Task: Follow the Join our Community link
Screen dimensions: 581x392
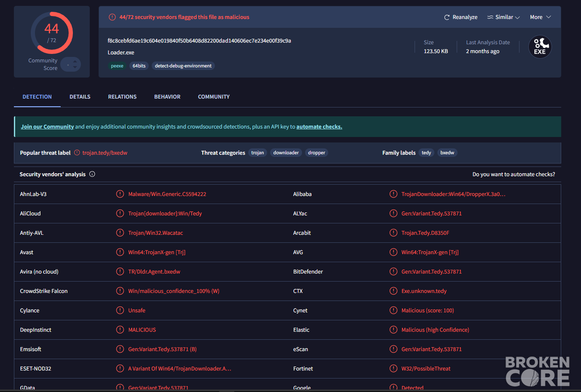Action: (x=47, y=127)
